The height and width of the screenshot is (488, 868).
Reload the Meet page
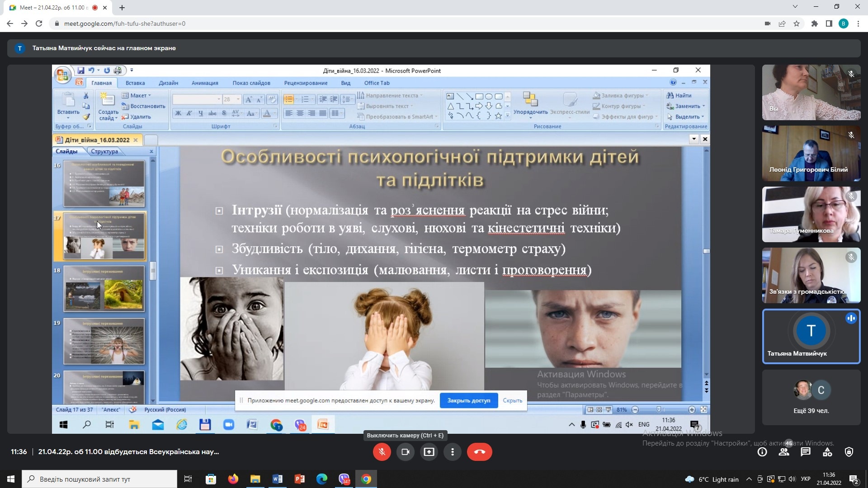click(39, 23)
